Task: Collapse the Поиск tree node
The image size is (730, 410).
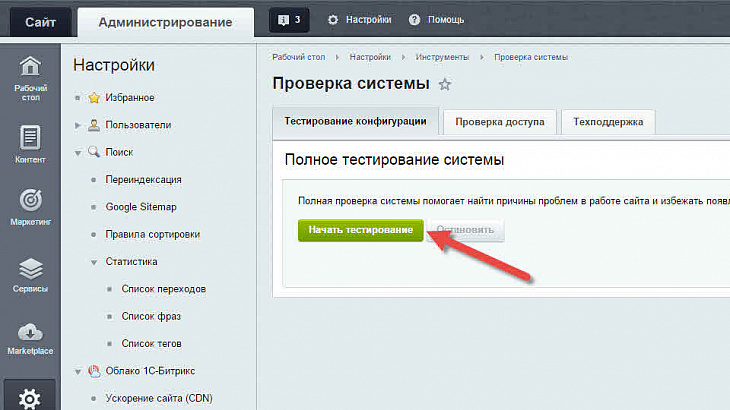Action: coord(78,153)
